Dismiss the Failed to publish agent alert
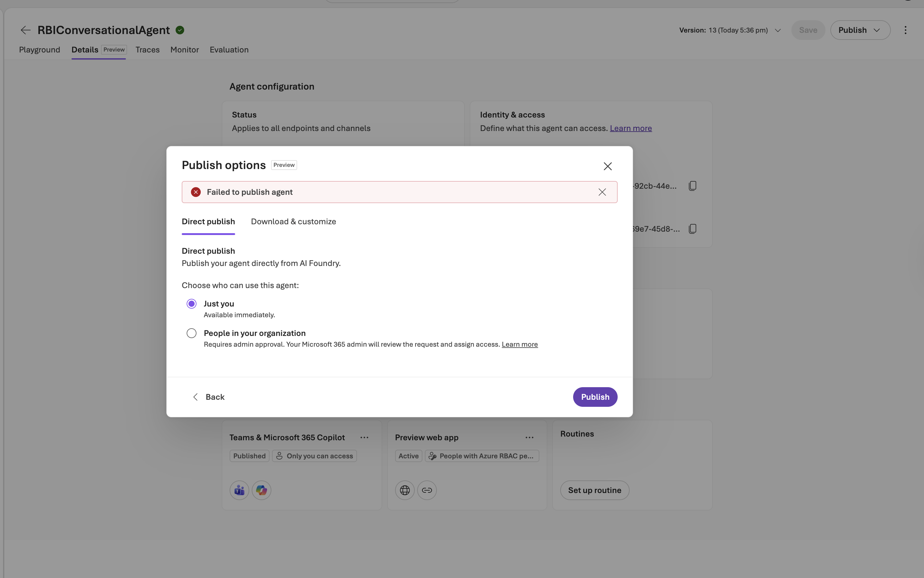Image resolution: width=924 pixels, height=578 pixels. click(602, 192)
